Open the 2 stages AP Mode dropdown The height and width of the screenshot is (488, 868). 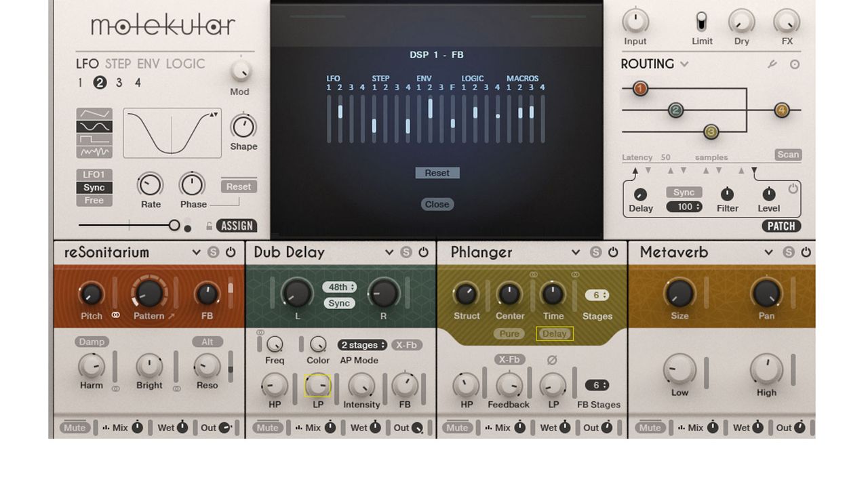tap(362, 345)
